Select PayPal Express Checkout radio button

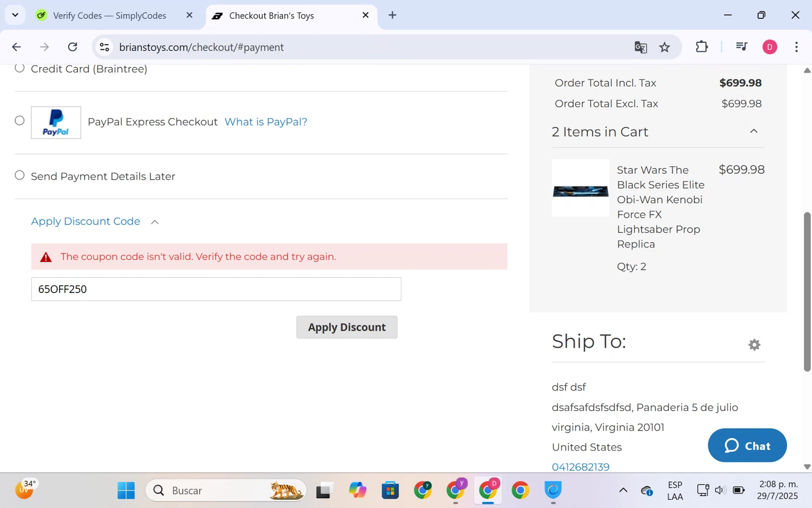(x=19, y=121)
